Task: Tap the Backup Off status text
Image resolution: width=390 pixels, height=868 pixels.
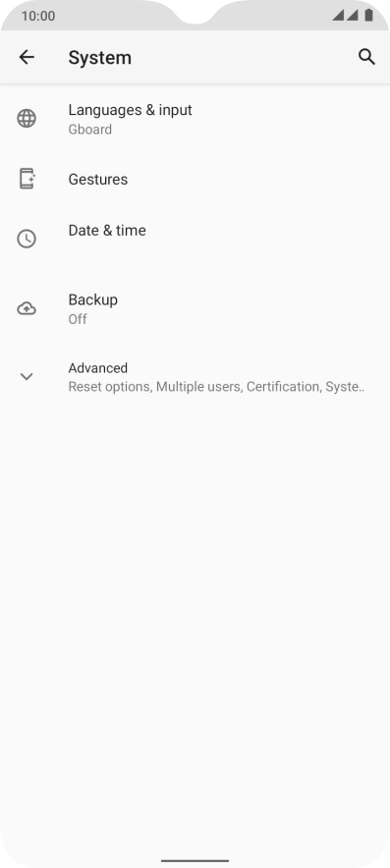Action: coord(78,319)
